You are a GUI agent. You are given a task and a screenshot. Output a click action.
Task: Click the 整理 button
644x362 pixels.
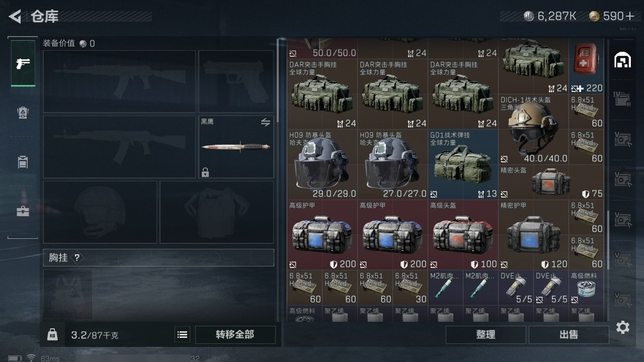click(486, 334)
